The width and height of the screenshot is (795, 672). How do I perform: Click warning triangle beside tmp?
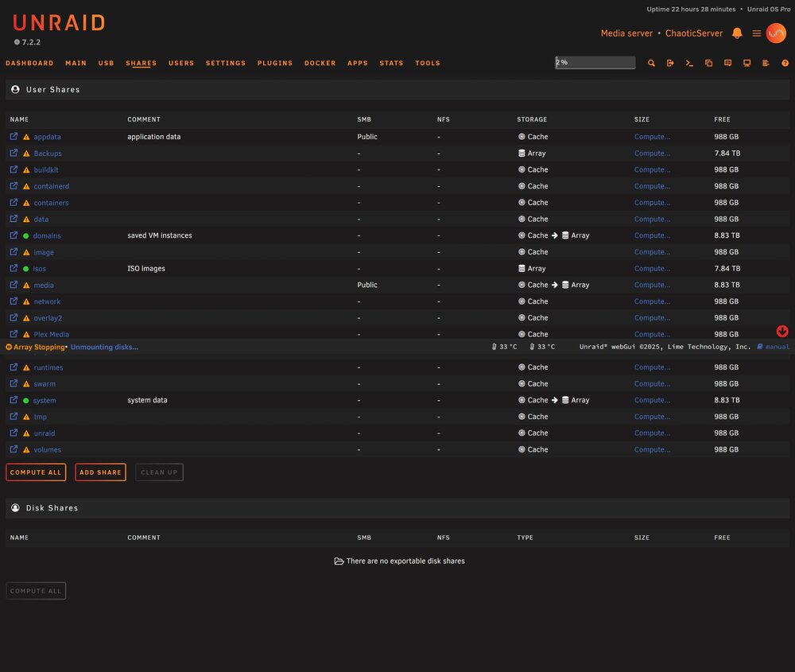pos(26,417)
